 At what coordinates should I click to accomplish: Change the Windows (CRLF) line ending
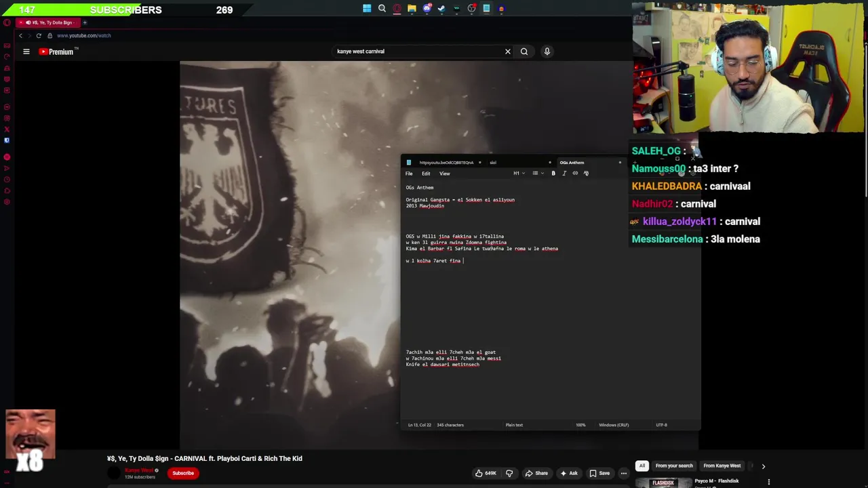pos(614,425)
